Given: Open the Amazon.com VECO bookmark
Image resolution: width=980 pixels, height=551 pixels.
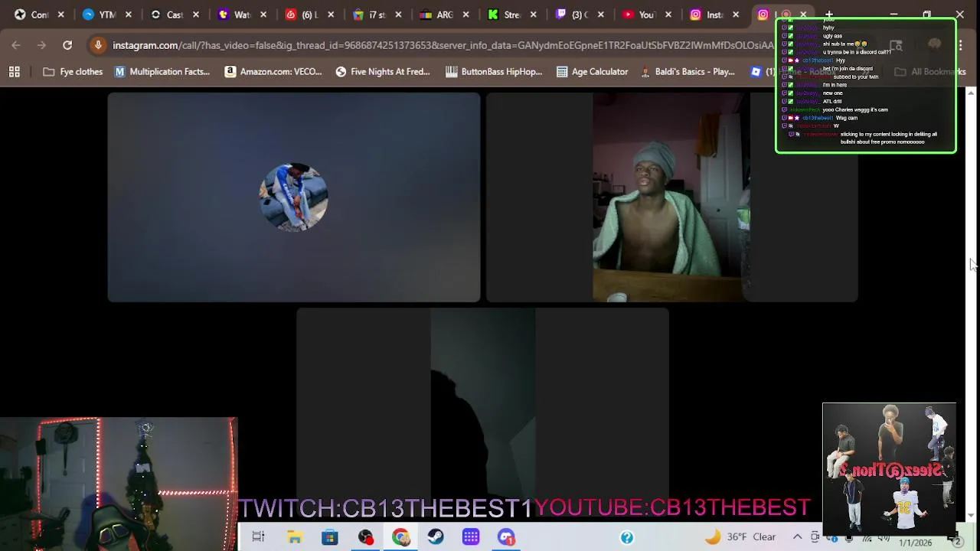Looking at the screenshot, I should pyautogui.click(x=273, y=71).
